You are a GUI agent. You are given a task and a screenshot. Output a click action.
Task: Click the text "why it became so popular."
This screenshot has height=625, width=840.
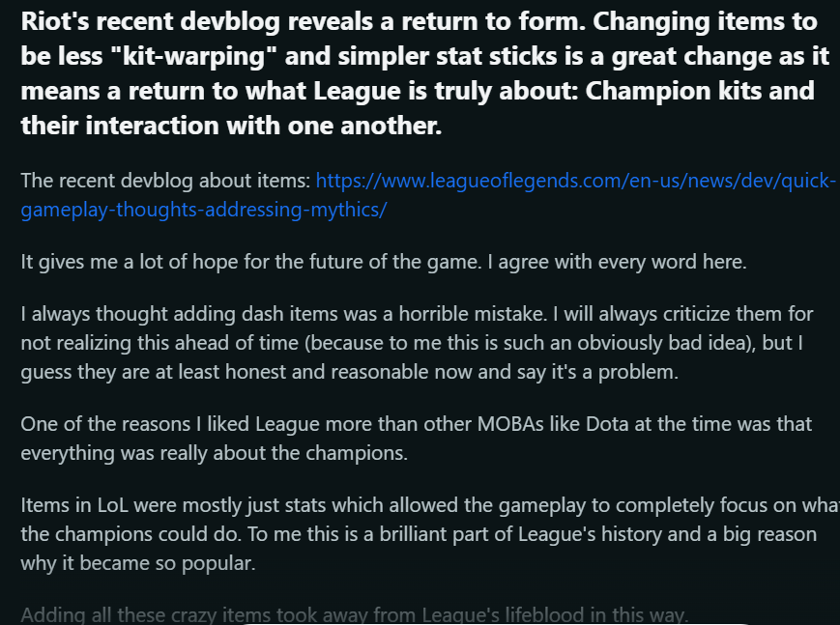(137, 564)
